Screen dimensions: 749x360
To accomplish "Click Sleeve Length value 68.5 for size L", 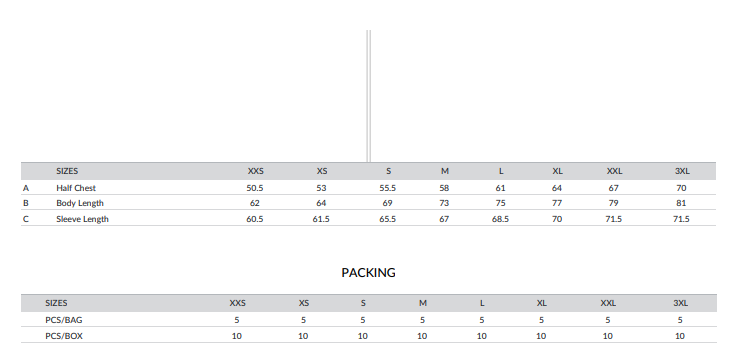I will [x=500, y=219].
